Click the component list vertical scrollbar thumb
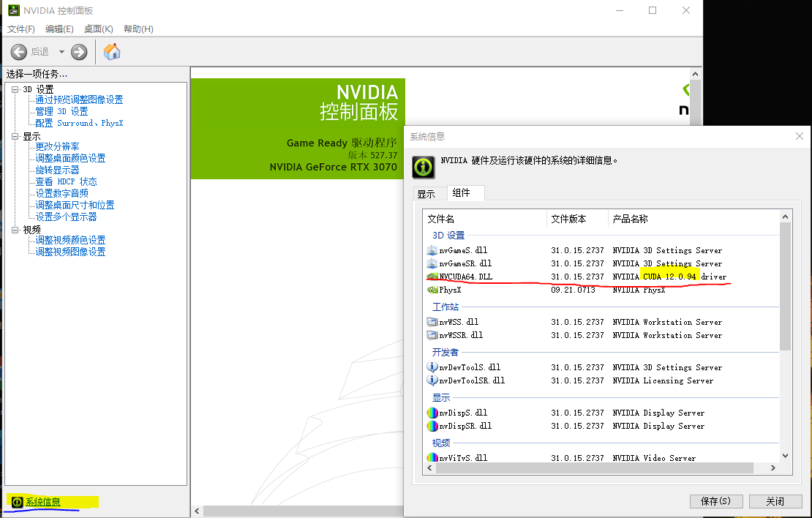This screenshot has width=812, height=518. click(785, 286)
